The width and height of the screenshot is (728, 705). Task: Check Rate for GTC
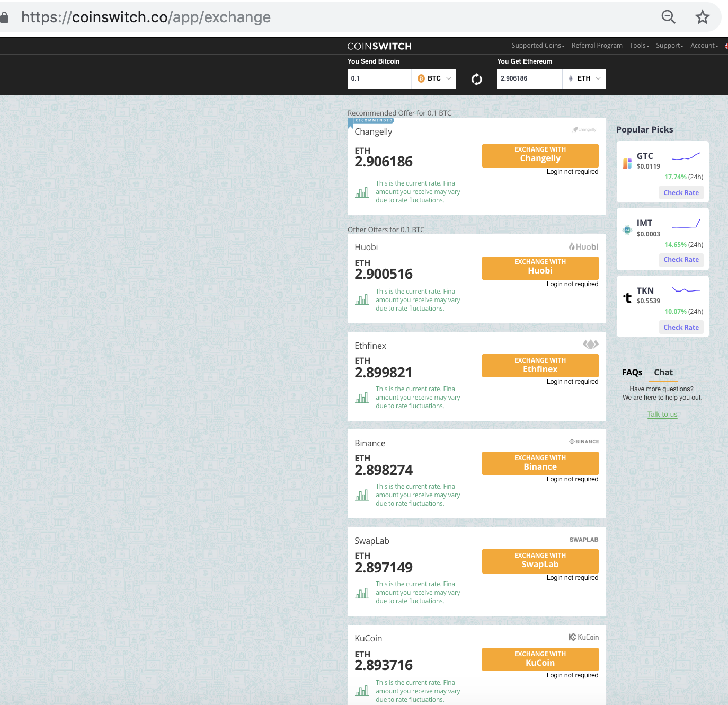[x=681, y=193]
